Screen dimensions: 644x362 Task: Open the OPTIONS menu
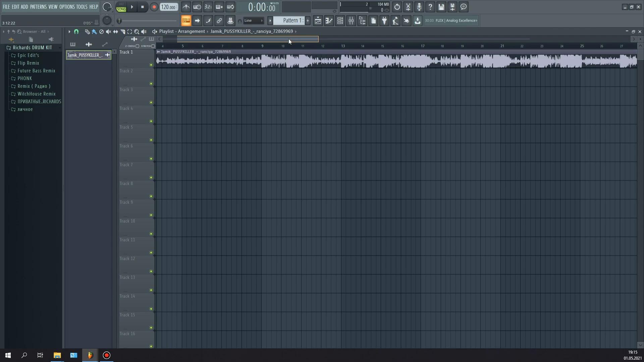click(x=67, y=7)
